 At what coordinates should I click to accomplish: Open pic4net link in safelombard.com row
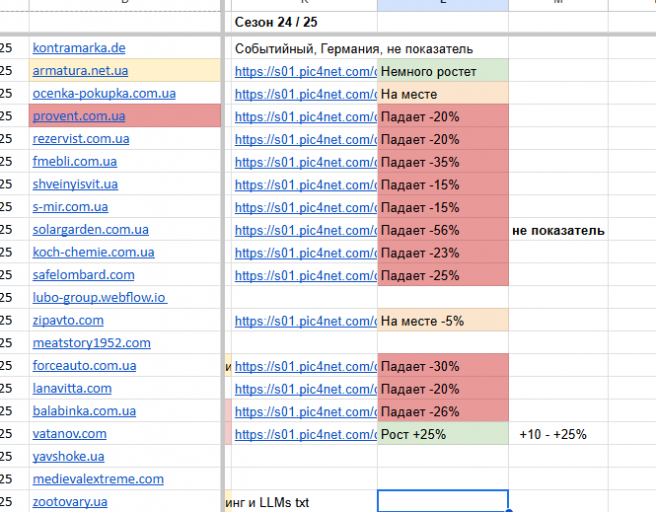coord(306,275)
